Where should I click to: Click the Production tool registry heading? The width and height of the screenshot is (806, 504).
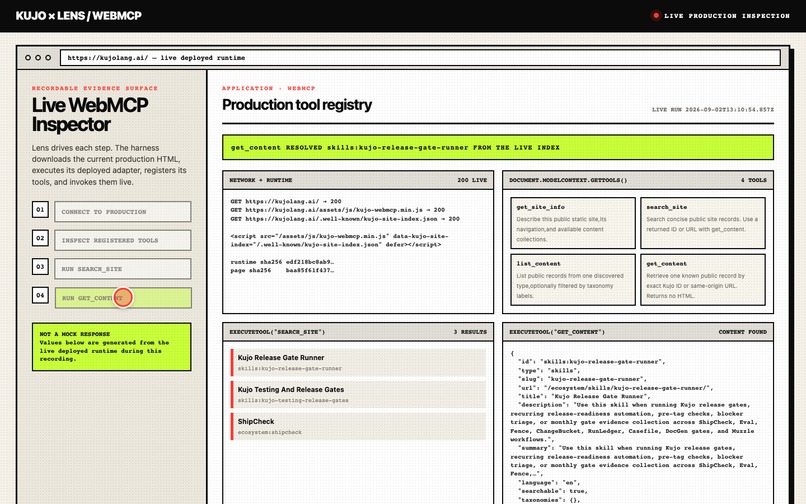click(297, 105)
